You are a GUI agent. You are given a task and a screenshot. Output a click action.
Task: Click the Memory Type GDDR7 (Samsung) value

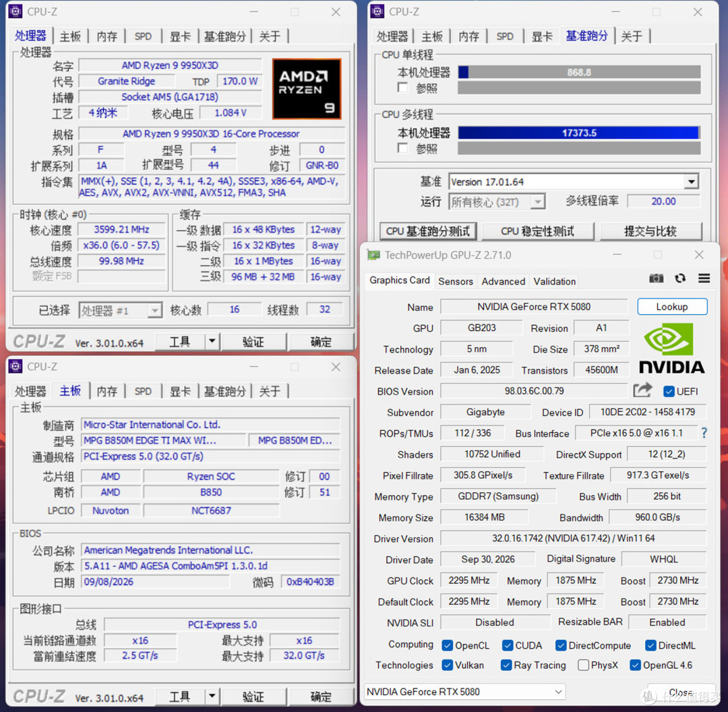coord(497,496)
